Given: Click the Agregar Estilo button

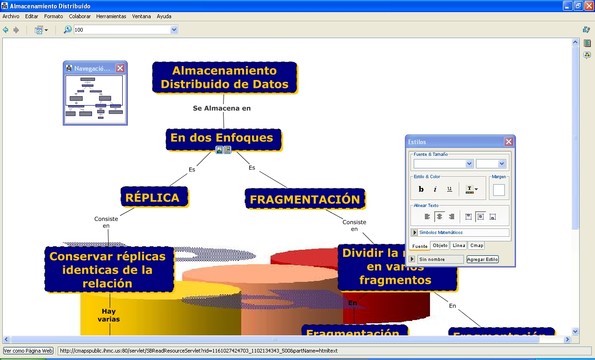Looking at the screenshot, I should tap(482, 259).
